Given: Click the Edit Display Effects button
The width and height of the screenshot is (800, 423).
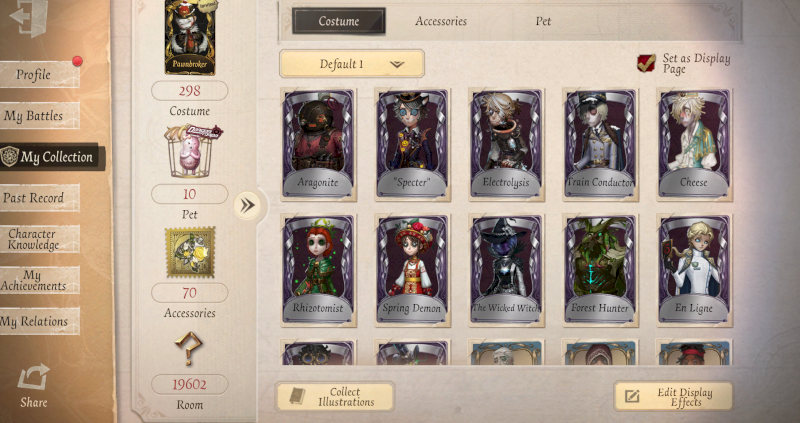Looking at the screenshot, I should point(673,396).
